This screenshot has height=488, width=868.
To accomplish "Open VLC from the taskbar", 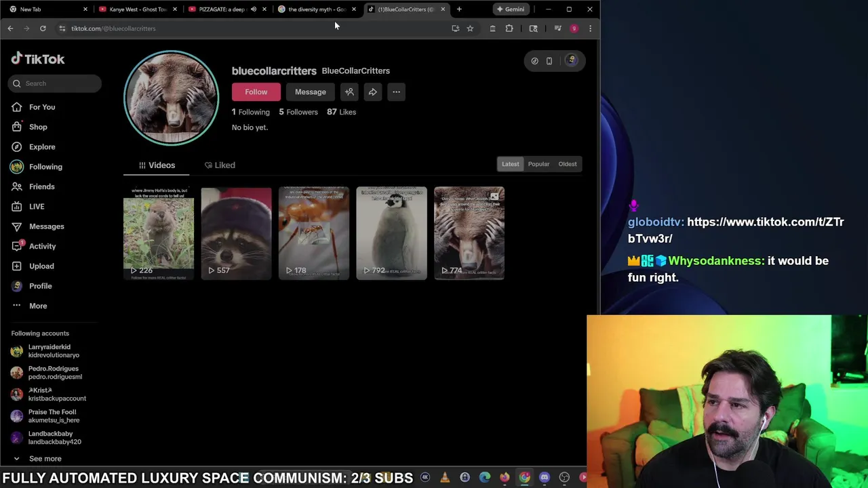I will pyautogui.click(x=445, y=478).
